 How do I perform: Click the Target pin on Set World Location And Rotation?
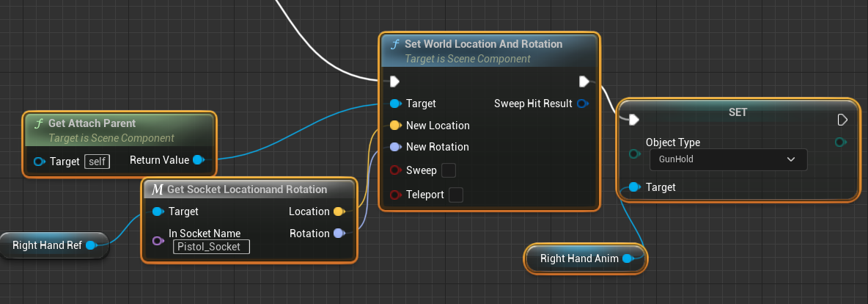click(394, 104)
